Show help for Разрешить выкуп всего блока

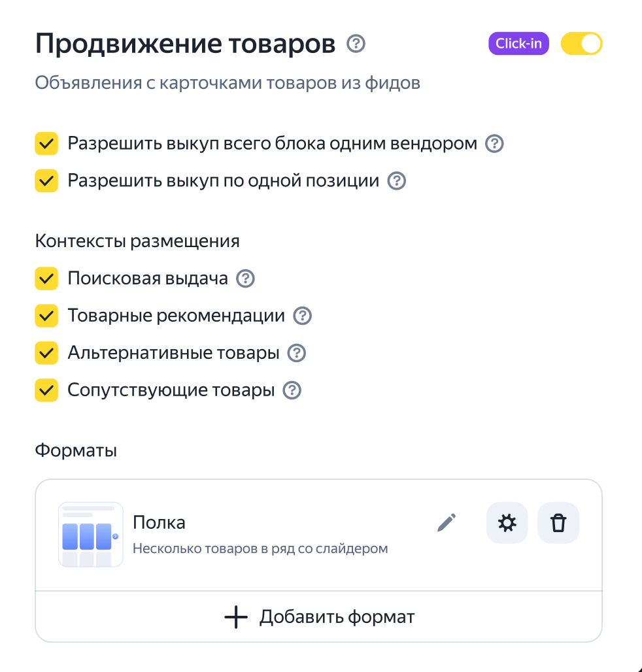494,144
